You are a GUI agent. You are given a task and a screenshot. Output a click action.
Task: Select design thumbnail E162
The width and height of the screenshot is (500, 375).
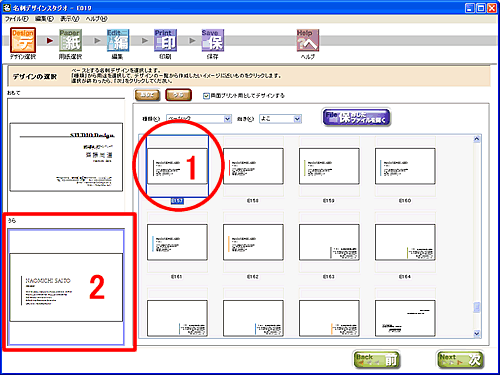(x=253, y=242)
